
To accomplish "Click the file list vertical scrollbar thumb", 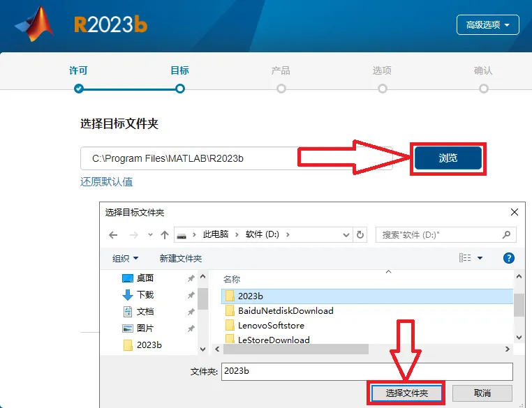I will click(519, 305).
